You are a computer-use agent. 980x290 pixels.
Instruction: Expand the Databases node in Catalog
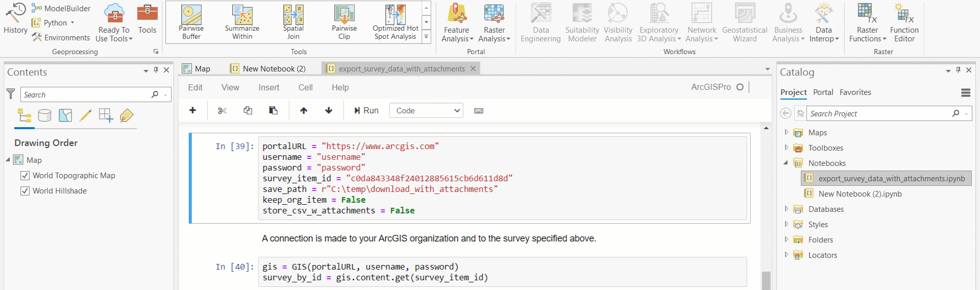786,209
